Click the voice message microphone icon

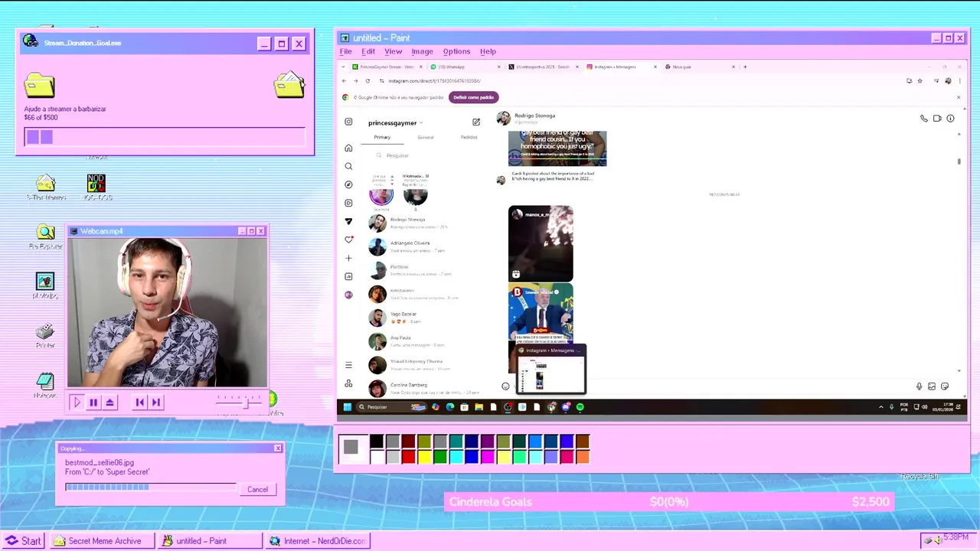[x=919, y=386]
